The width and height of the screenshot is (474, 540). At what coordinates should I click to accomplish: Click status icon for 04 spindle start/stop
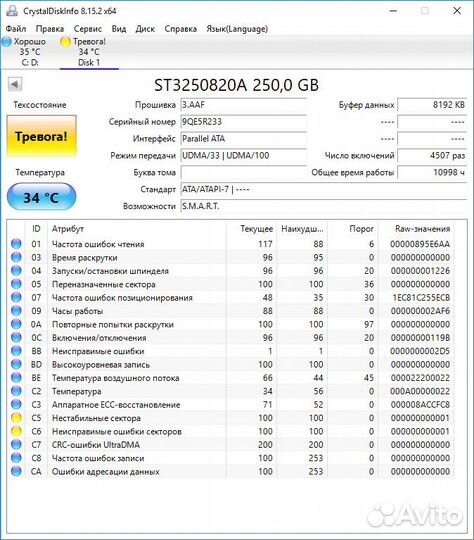click(16, 271)
